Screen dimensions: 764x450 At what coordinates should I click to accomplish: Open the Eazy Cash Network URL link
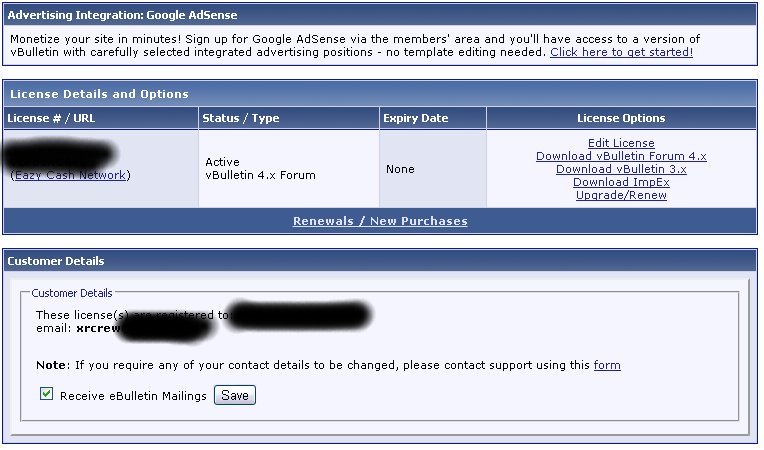70,175
